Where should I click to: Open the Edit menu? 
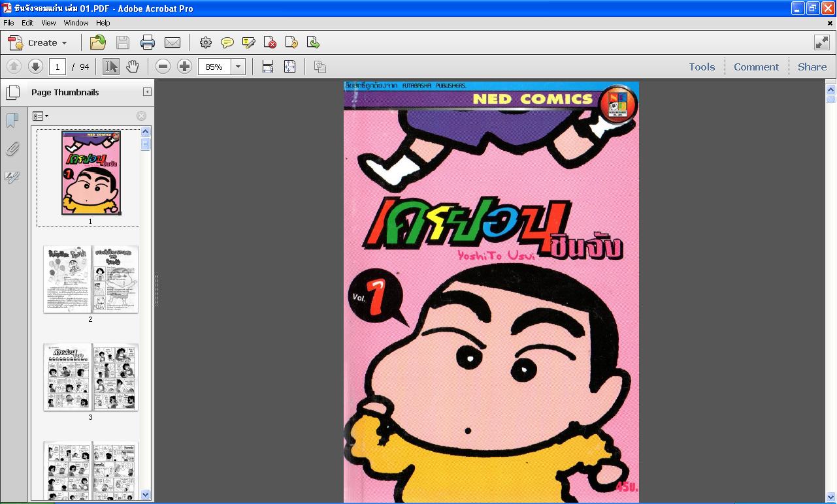pyautogui.click(x=27, y=22)
